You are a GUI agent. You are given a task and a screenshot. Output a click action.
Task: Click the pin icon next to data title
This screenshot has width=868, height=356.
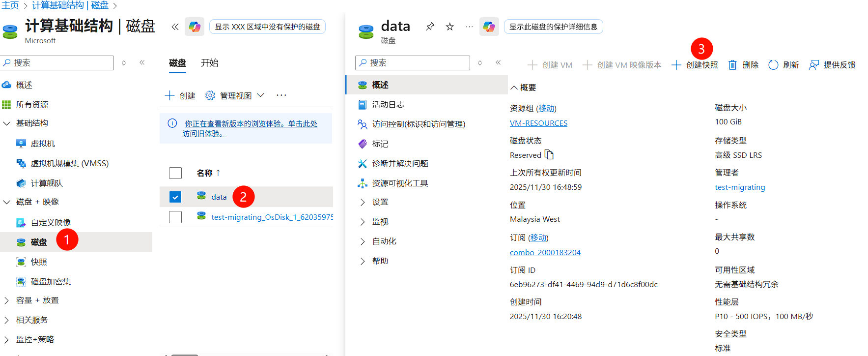[x=430, y=27]
